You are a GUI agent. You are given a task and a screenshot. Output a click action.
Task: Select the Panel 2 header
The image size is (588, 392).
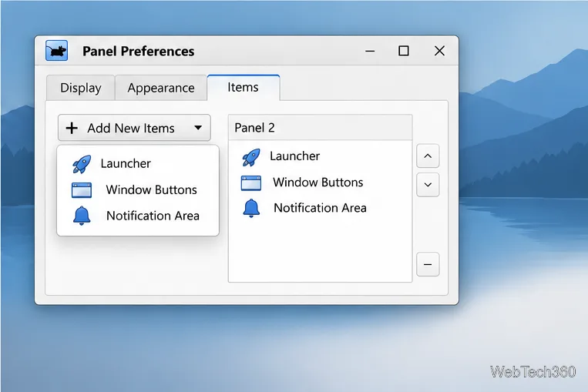[x=321, y=128]
